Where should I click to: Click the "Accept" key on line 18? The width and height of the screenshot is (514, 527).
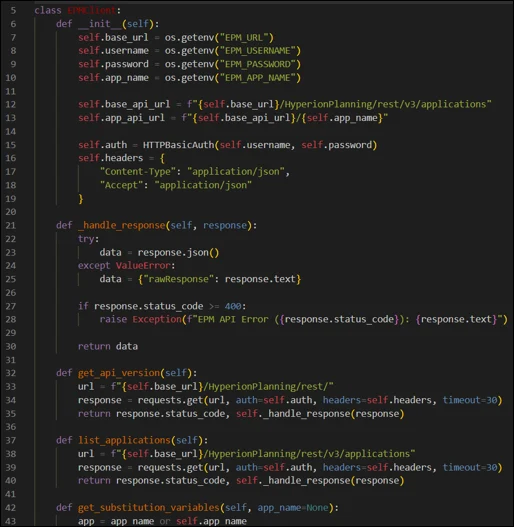[121, 185]
